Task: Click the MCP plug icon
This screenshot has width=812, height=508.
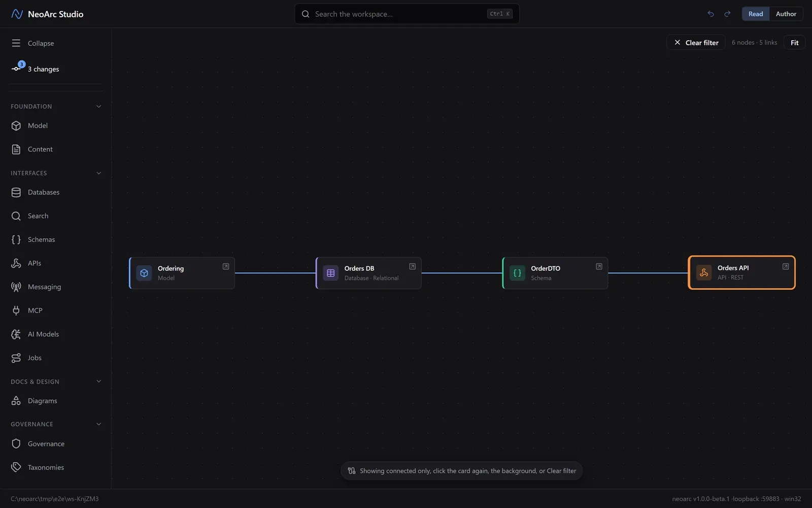Action: click(x=16, y=310)
